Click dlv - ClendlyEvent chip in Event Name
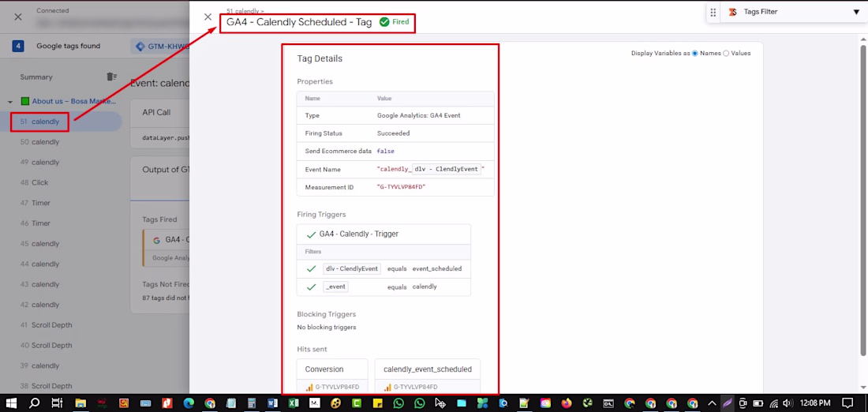Screen dimensions: 868x412 click(446, 169)
